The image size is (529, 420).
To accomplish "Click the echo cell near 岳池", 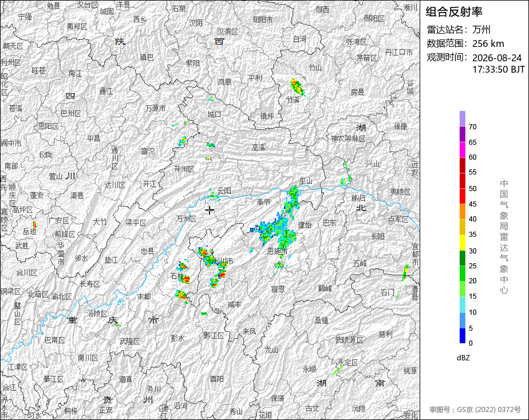I will 34,225.
